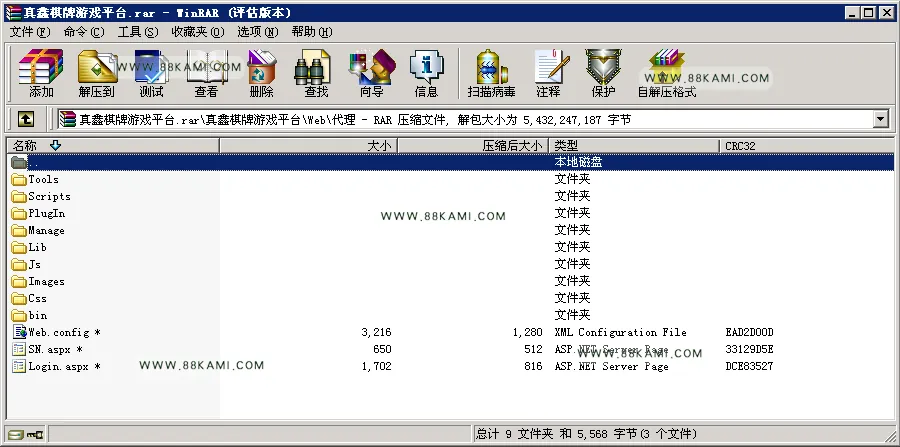Open the Tools (工具) menu
Image resolution: width=900 pixels, height=447 pixels.
pos(138,32)
